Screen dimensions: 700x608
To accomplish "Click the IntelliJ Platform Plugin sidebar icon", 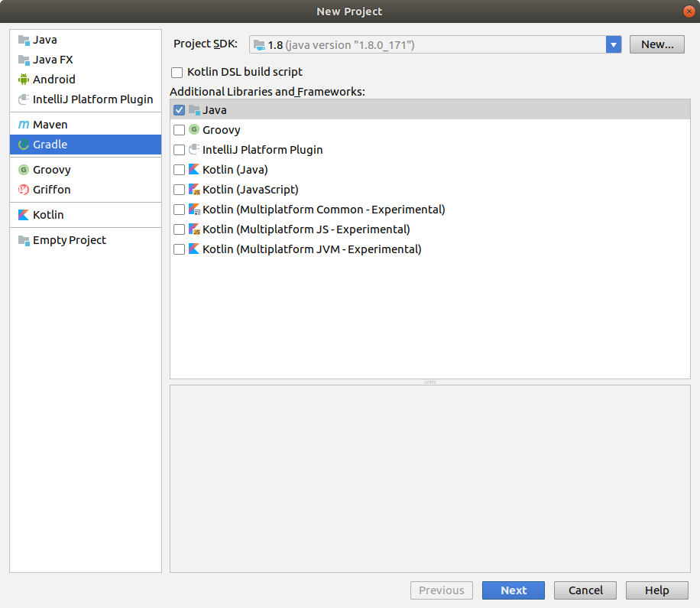I will tap(24, 99).
